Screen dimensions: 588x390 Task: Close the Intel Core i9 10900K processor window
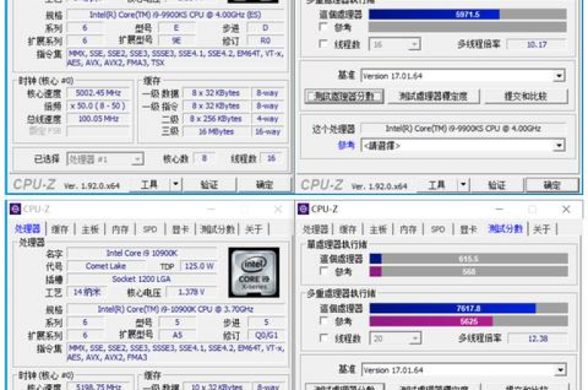tap(278, 209)
